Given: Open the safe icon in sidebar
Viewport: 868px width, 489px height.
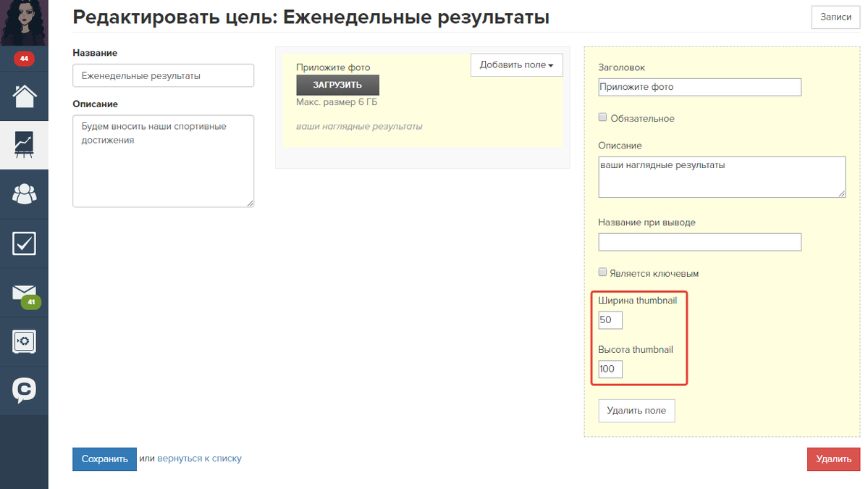Looking at the screenshot, I should click(24, 341).
